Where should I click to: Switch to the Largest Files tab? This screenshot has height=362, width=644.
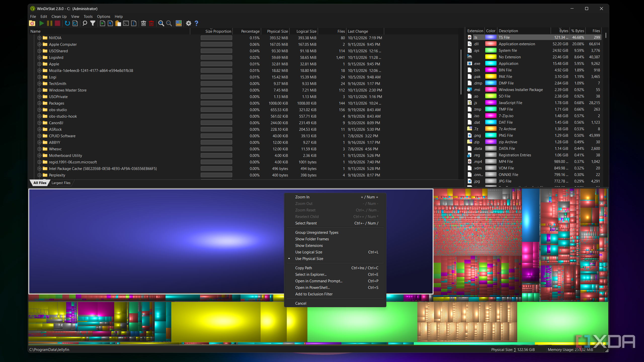pyautogui.click(x=61, y=183)
